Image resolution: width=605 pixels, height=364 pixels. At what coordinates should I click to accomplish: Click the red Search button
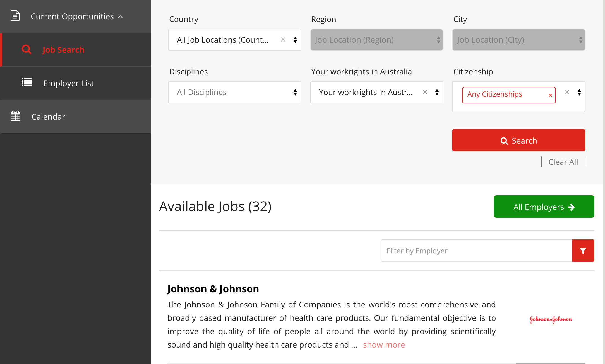tap(518, 140)
